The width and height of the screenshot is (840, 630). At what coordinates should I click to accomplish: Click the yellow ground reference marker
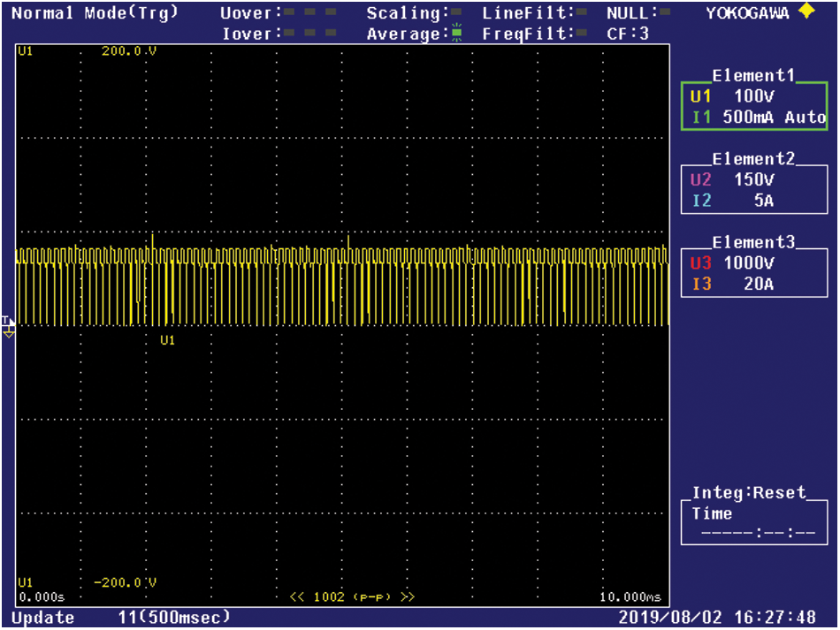[8, 331]
